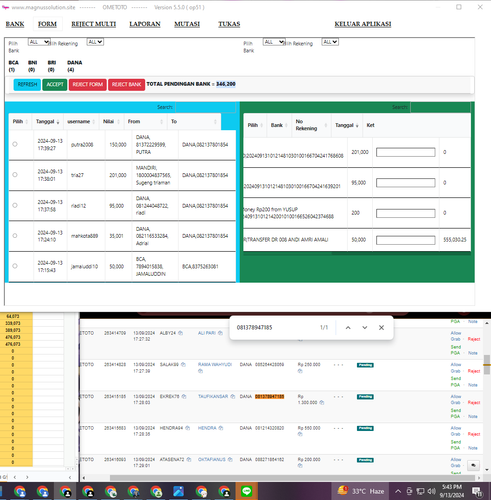Open the RAMA WAHYUDI name link

215,365
